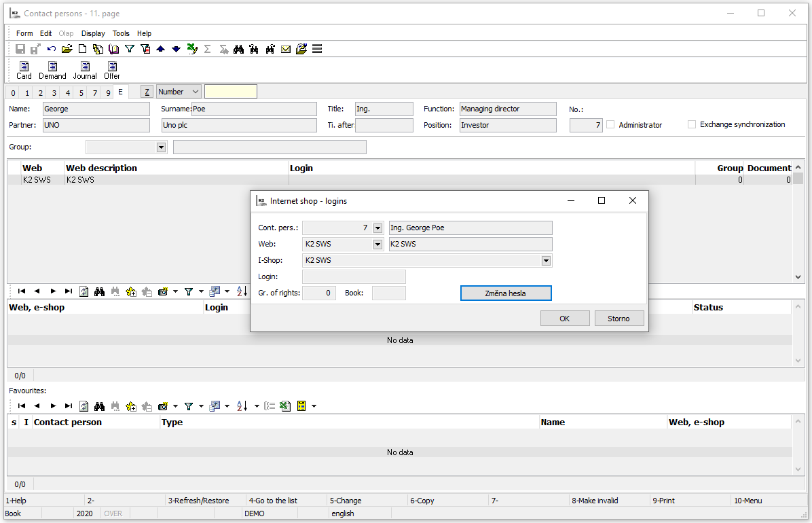The width and height of the screenshot is (812, 523).
Task: Click the Offer document icon
Action: 112,67
